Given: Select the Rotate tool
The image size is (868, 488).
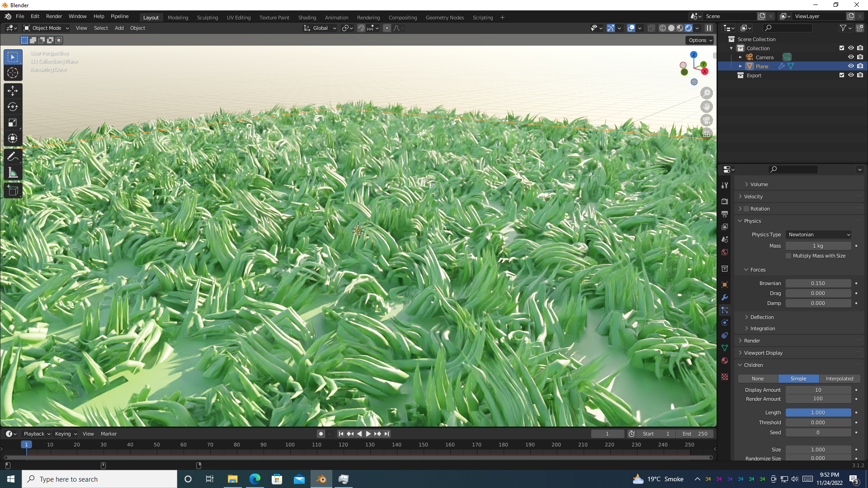Looking at the screenshot, I should click(x=13, y=107).
